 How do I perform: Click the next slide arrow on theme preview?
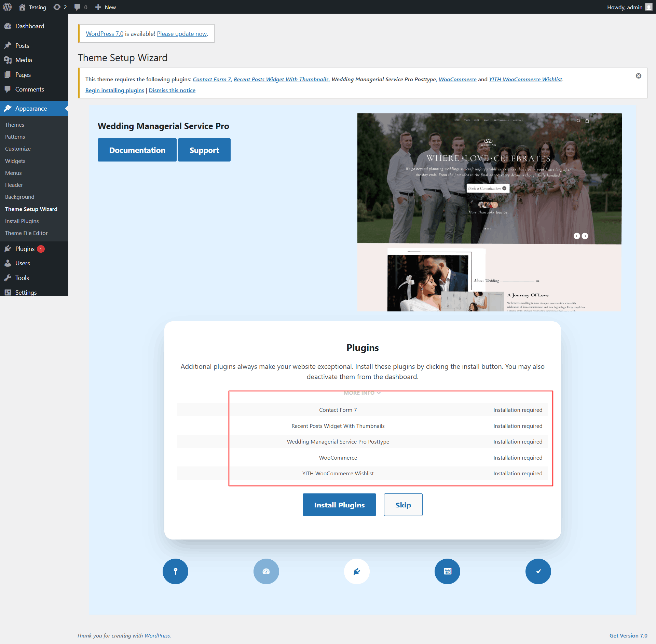(585, 236)
